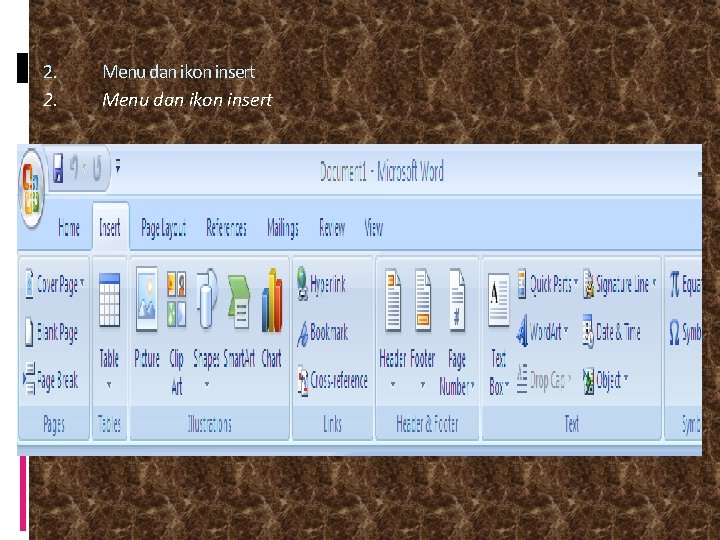This screenshot has width=720, height=540.
Task: Click the Table grid icon
Action: [109, 299]
